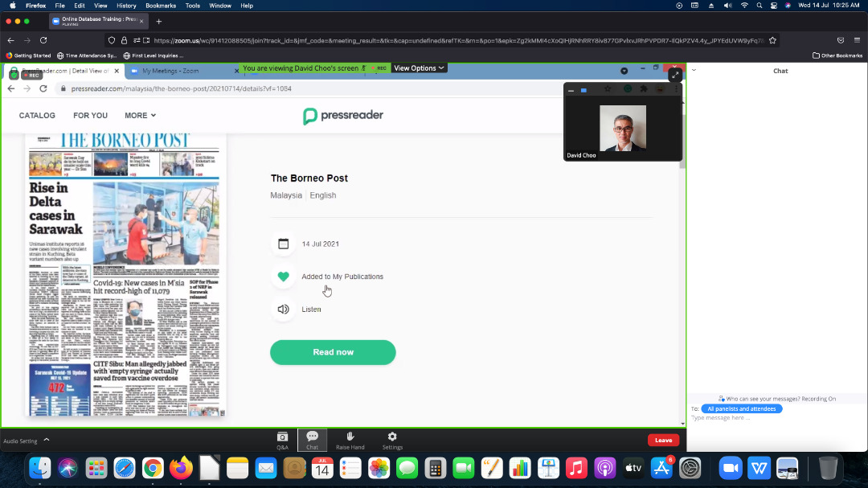The height and width of the screenshot is (488, 868).
Task: Open a new Firefox tab
Action: coord(159,22)
